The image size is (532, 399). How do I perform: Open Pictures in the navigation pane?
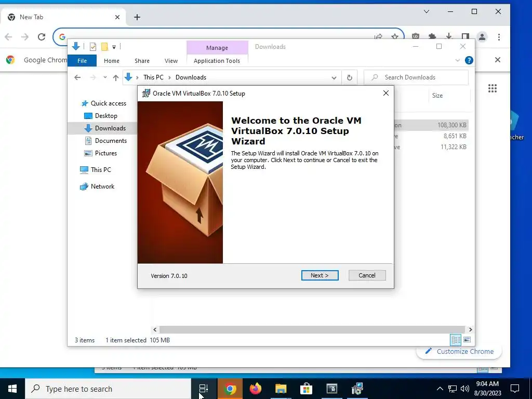click(x=100, y=153)
